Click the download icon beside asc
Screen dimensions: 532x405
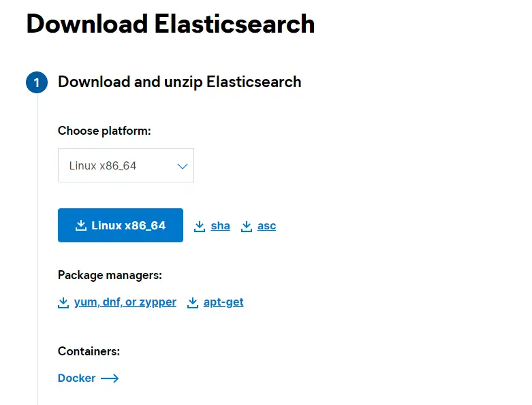[247, 227]
